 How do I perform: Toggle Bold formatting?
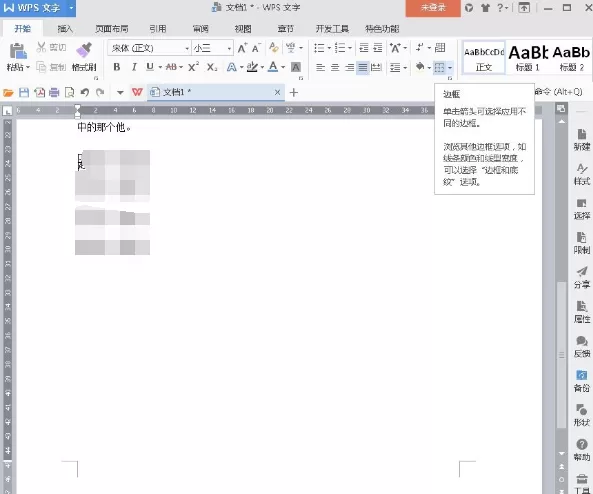pyautogui.click(x=117, y=67)
